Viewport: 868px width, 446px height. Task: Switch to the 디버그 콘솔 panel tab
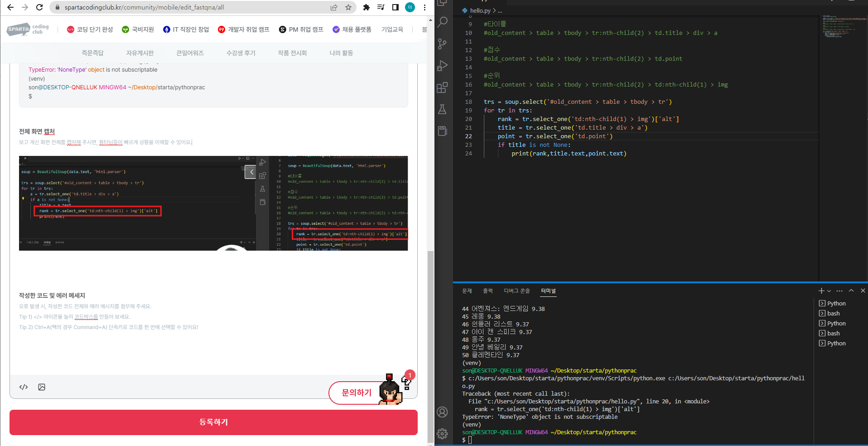[517, 291]
